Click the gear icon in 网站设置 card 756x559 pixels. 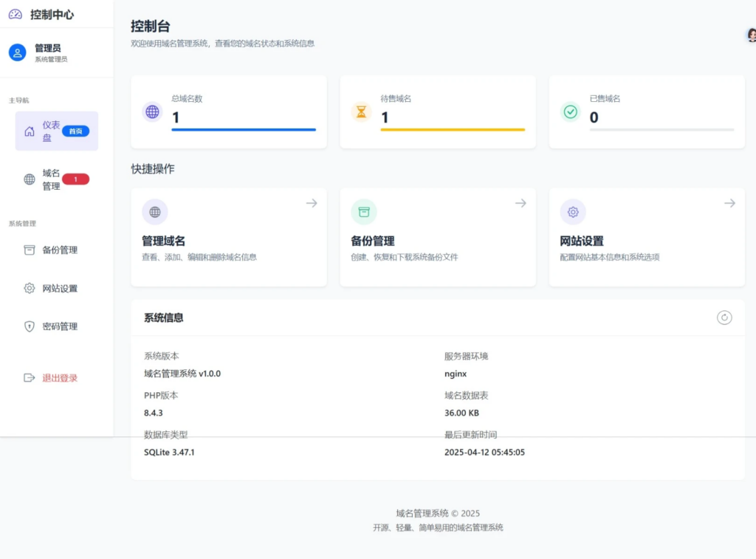[x=572, y=212]
